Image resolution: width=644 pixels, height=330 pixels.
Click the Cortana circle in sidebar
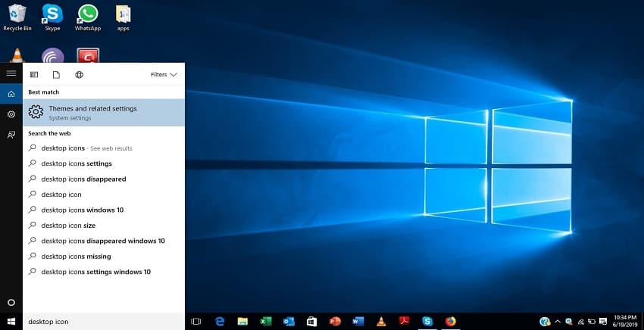click(x=11, y=303)
